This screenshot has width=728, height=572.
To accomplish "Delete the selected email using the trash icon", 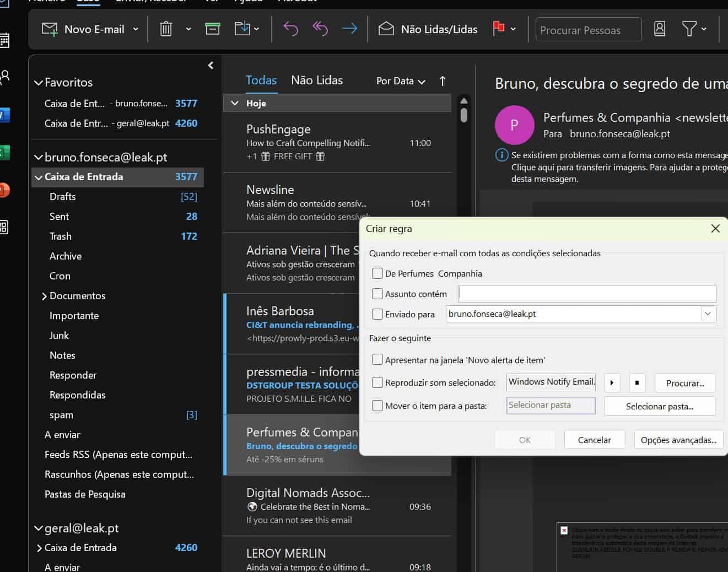I will point(165,28).
